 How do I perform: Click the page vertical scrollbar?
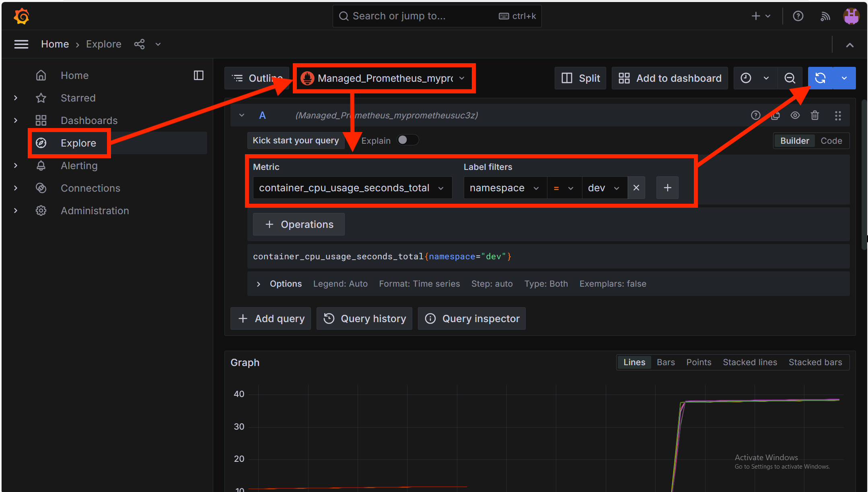point(864,175)
